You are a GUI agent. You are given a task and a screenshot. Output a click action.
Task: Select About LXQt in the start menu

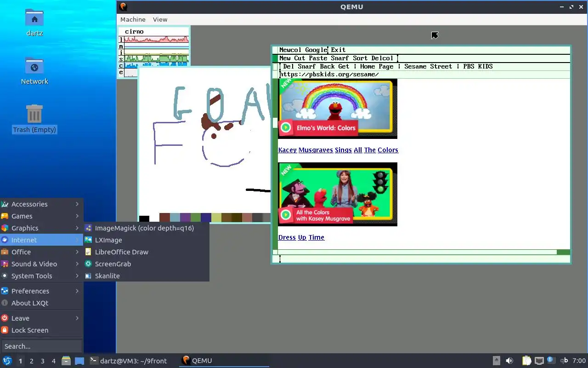click(41, 303)
